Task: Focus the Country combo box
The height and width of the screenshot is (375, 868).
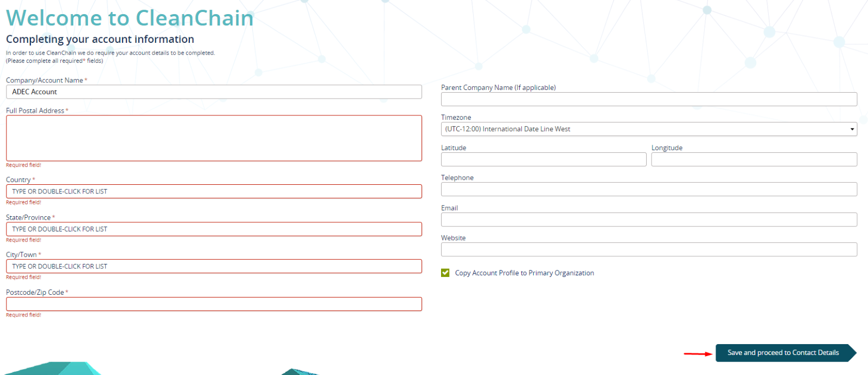Action: [x=214, y=191]
